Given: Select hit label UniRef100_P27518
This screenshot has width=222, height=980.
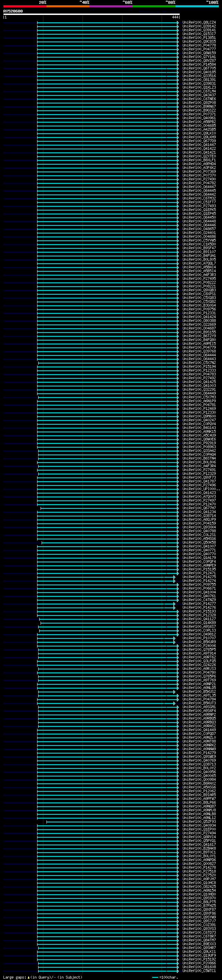Looking at the screenshot, I should pyautogui.click(x=199, y=871).
